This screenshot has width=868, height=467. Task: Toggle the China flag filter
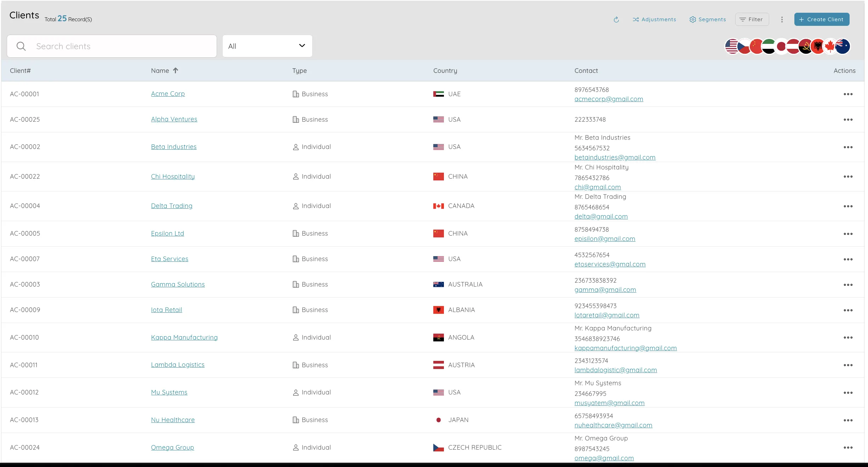tap(756, 46)
